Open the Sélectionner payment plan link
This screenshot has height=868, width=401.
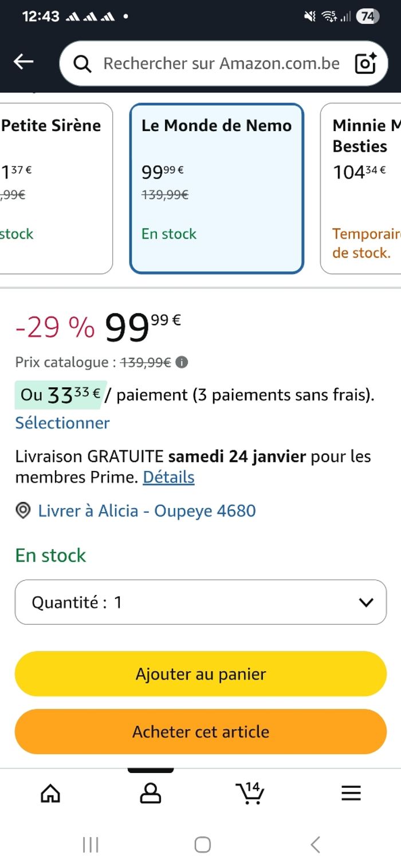click(x=62, y=423)
